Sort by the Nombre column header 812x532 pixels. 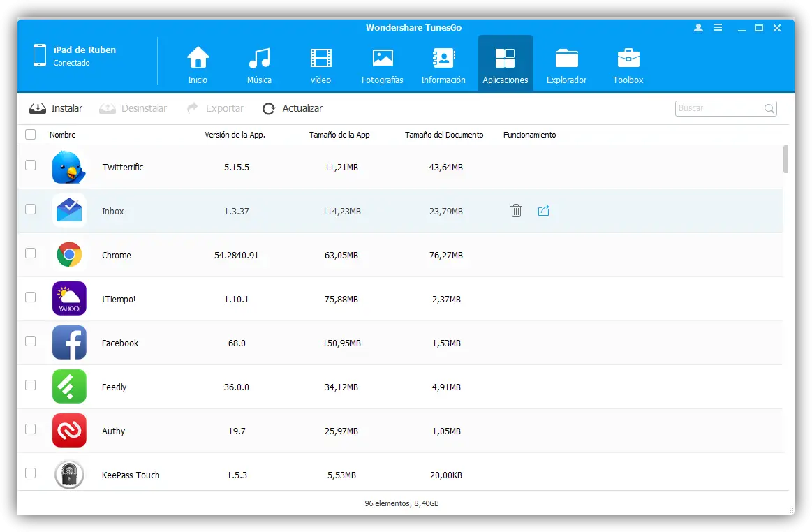point(62,135)
